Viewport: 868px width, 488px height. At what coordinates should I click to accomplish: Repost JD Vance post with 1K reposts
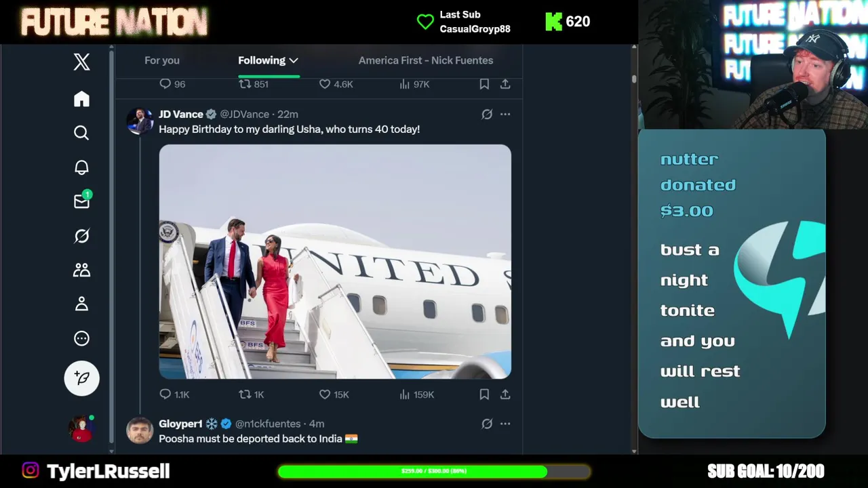252,394
